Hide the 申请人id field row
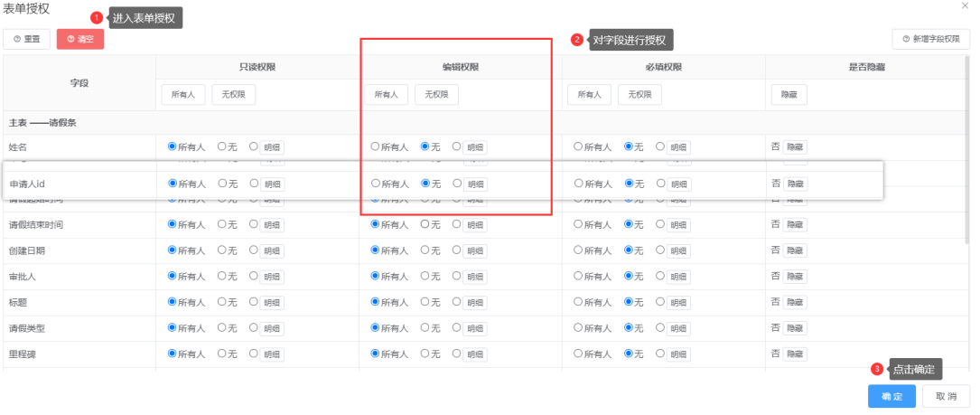 tap(796, 184)
